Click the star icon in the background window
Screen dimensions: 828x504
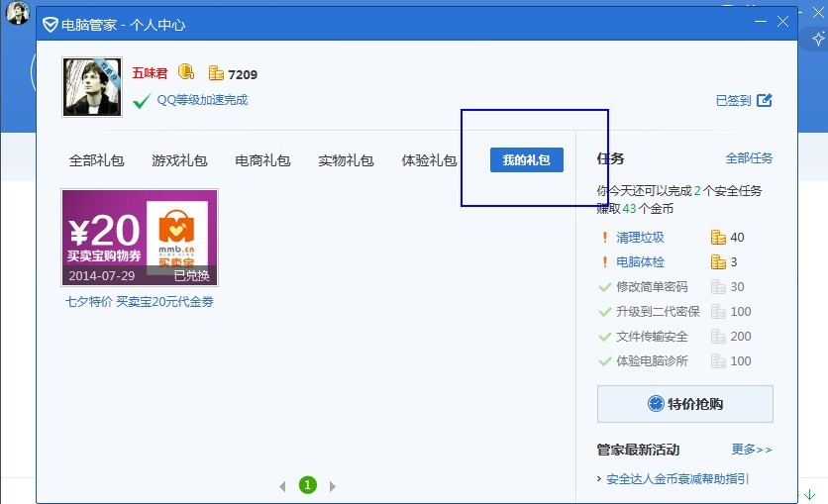tap(818, 39)
